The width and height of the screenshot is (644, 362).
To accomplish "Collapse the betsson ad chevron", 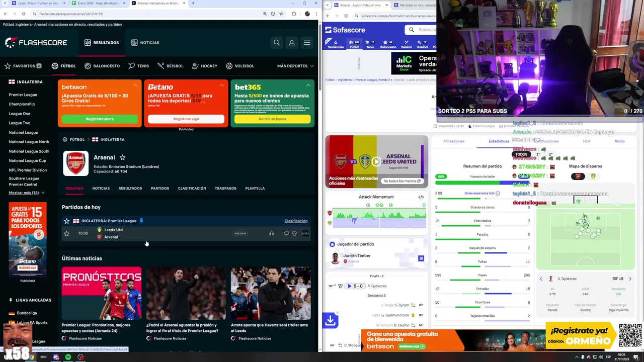I will (x=135, y=85).
